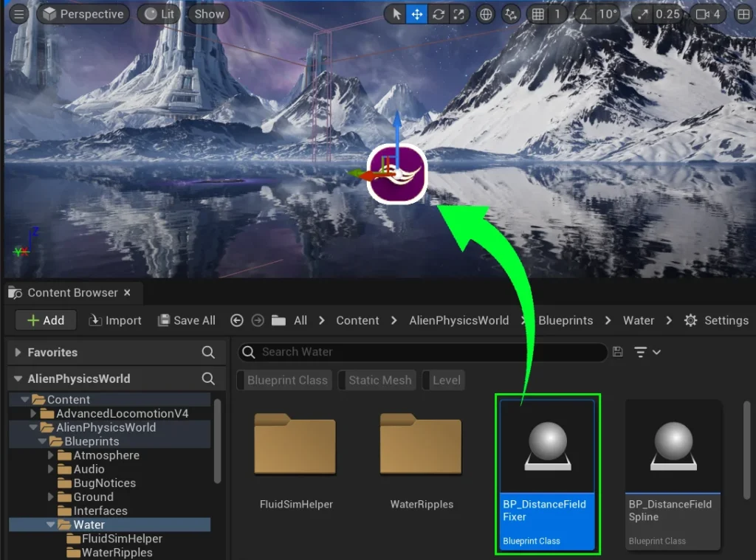Activate the Select objects tool in viewport
This screenshot has width=756, height=560.
396,14
